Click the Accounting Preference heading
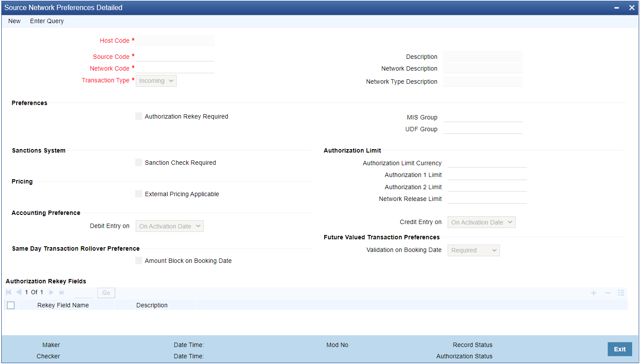 46,213
